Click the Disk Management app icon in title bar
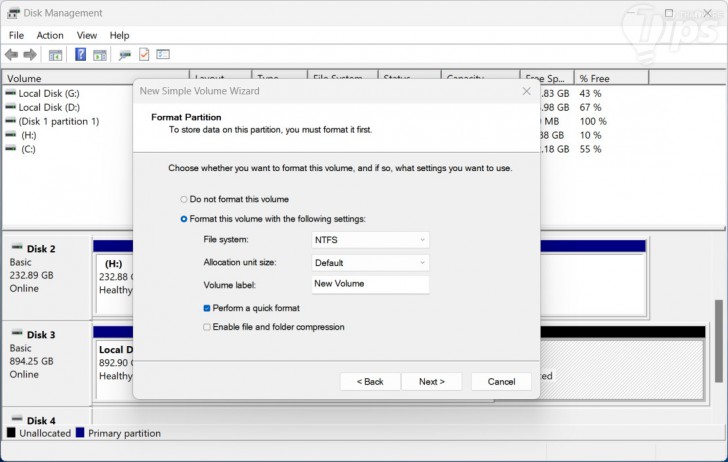The width and height of the screenshot is (728, 462). coord(13,13)
